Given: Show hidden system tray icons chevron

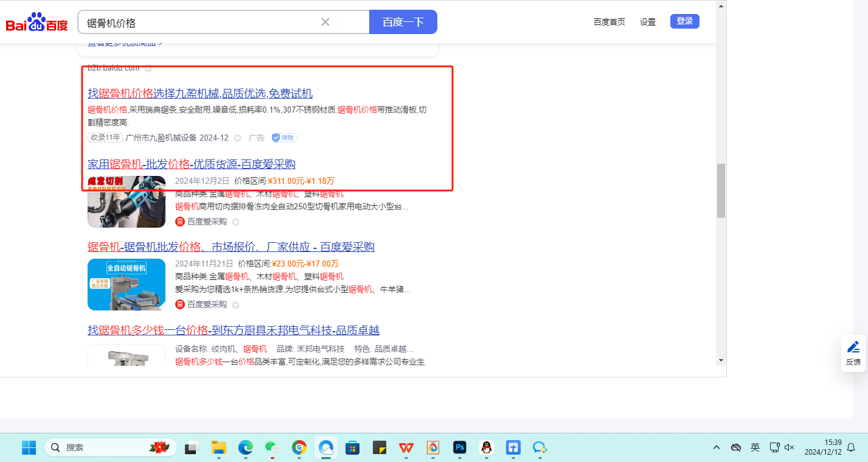Looking at the screenshot, I should (x=717, y=447).
